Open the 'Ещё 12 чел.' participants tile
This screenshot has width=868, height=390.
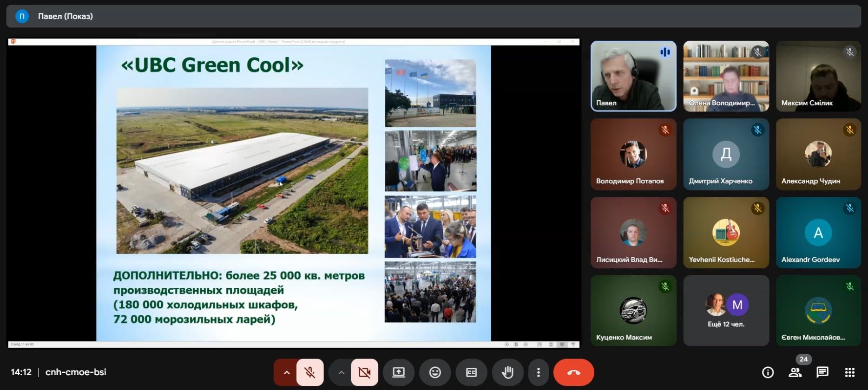[726, 310]
